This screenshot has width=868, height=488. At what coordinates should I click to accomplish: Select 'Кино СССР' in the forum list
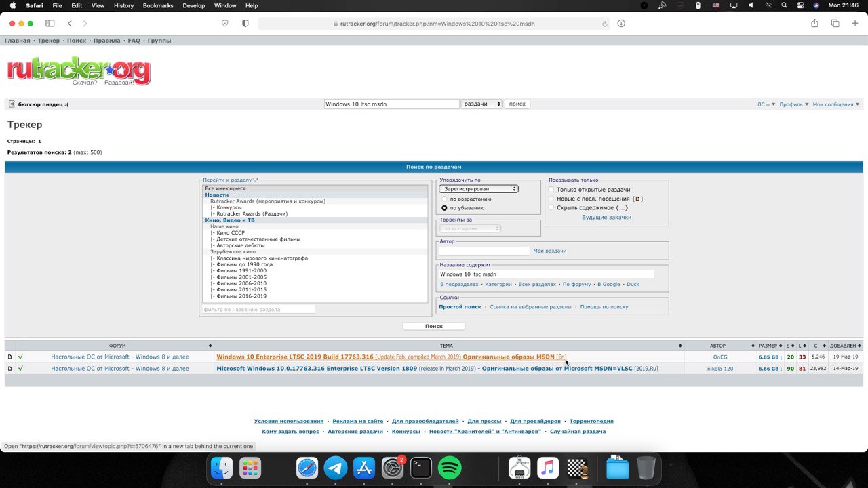coord(231,232)
